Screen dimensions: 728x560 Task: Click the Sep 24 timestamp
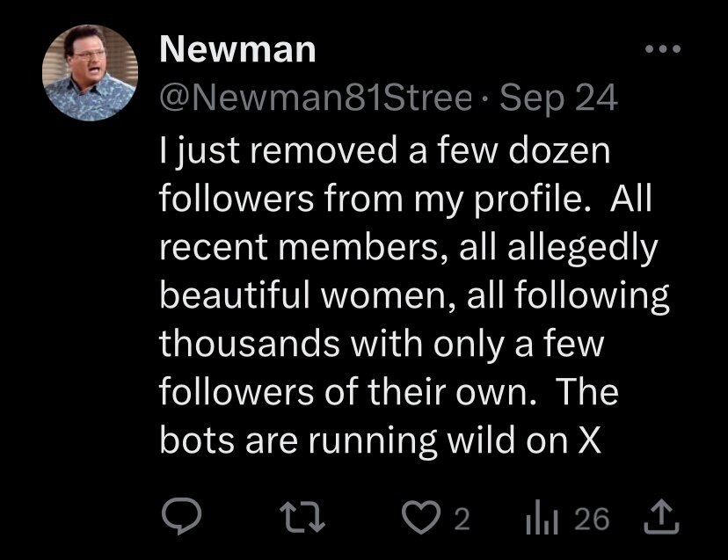coord(558,98)
